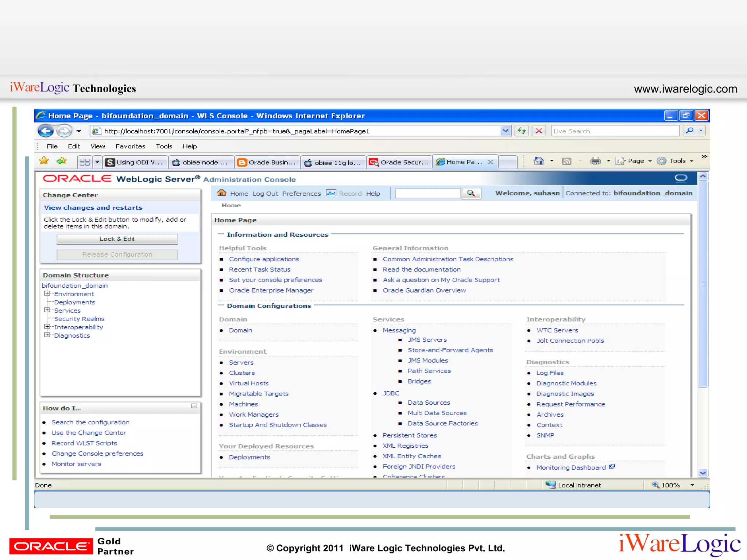The width and height of the screenshot is (747, 560).
Task: Open the address bar URL dropdown
Action: (505, 131)
